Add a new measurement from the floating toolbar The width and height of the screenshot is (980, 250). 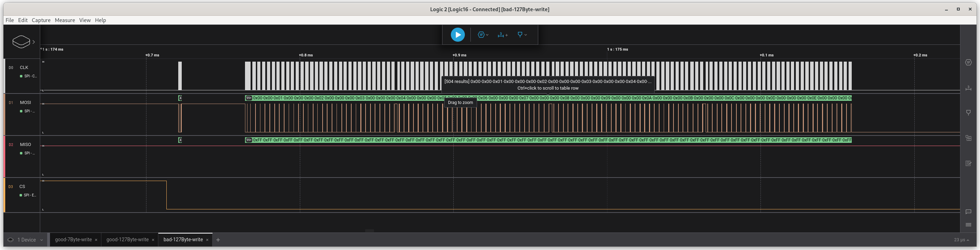503,35
